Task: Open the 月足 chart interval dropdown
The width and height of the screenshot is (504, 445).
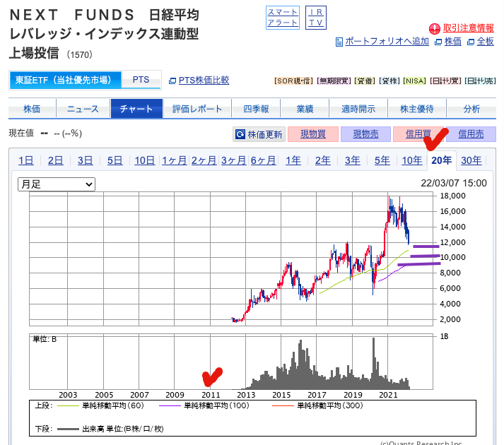Action: 57,184
